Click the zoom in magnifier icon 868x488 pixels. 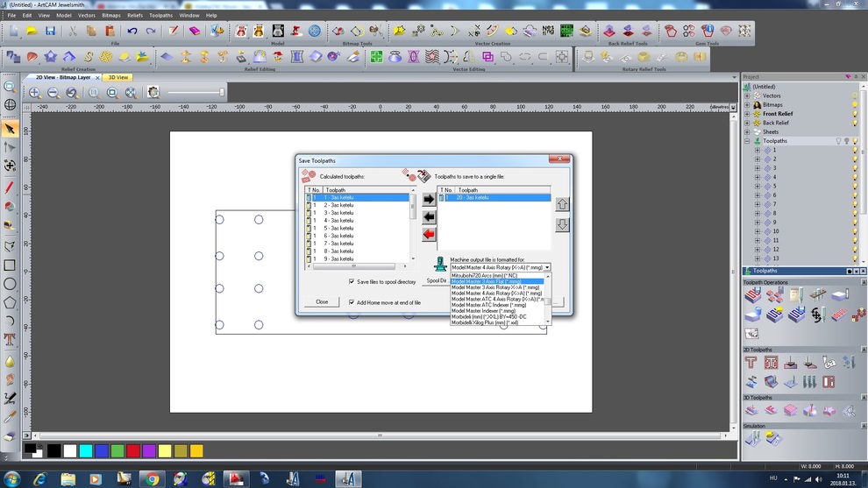point(35,93)
